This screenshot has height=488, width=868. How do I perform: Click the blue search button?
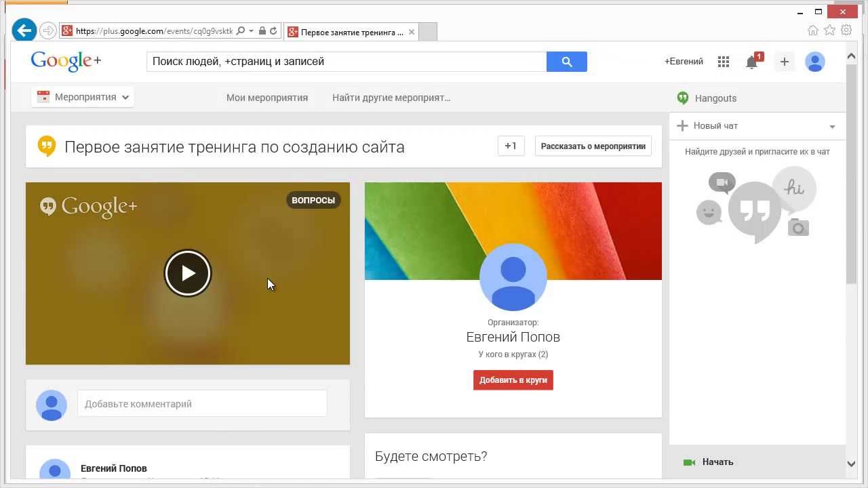click(567, 62)
